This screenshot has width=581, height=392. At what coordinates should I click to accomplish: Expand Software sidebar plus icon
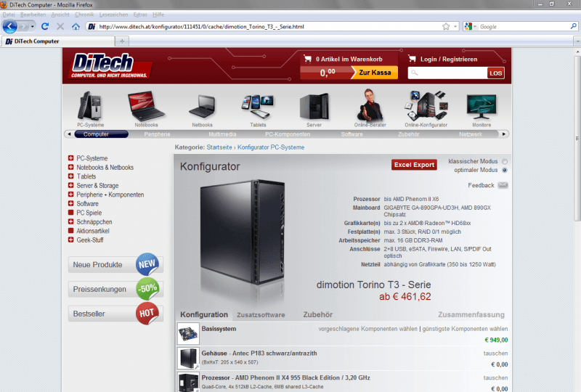pyautogui.click(x=70, y=203)
